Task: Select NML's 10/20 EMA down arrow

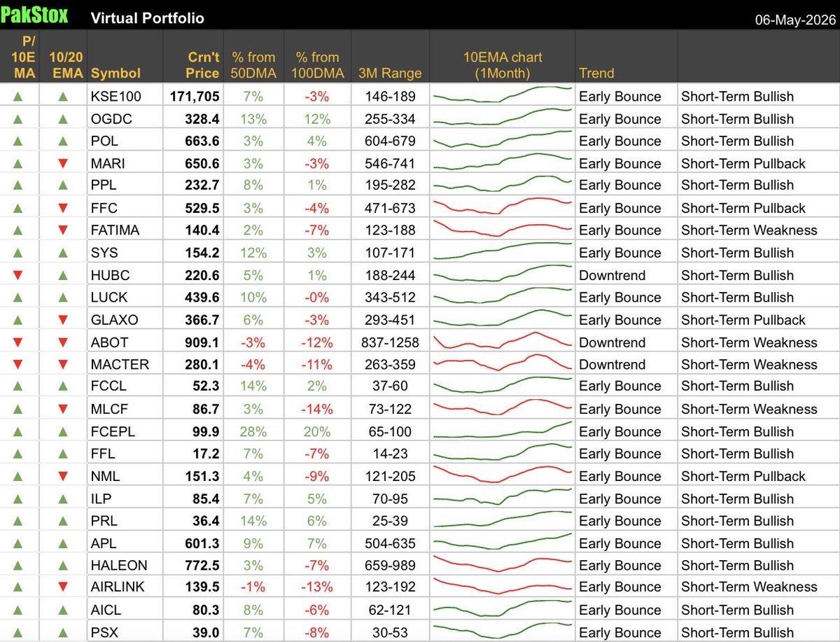Action: pos(62,476)
